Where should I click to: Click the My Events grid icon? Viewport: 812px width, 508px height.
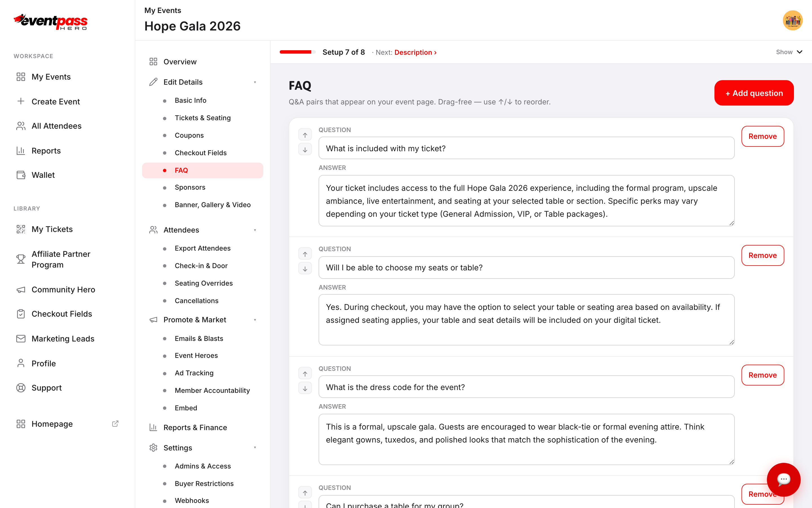[21, 76]
